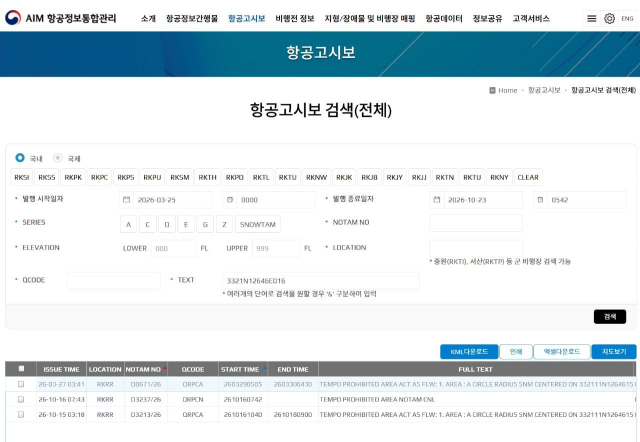Tick the select-all checkbox in table header

21,369
